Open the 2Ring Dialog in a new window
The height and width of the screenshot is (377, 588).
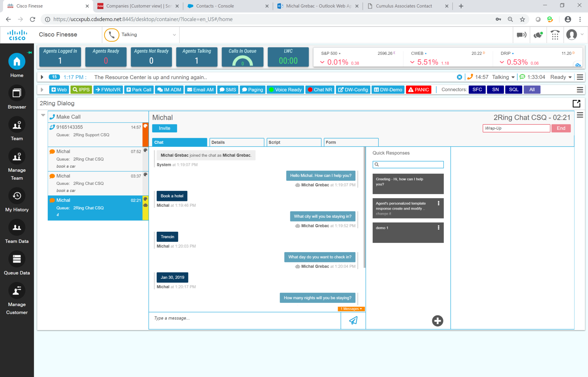(x=577, y=104)
